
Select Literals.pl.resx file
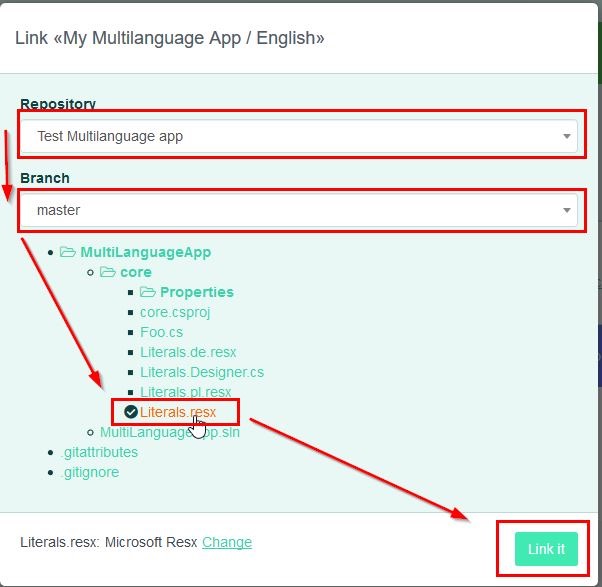[x=186, y=392]
